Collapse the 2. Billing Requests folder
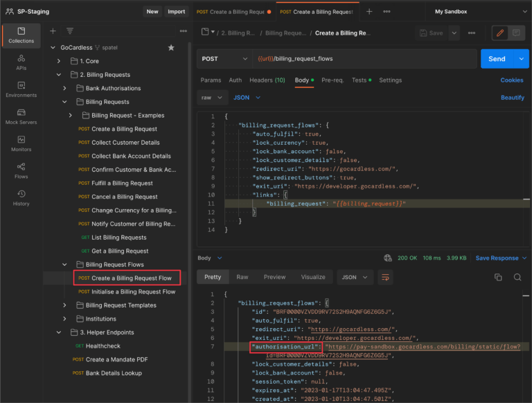 pos(59,75)
